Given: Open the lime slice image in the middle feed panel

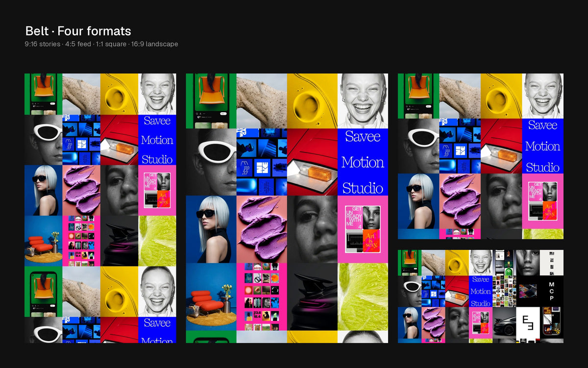Looking at the screenshot, I should 363,296.
